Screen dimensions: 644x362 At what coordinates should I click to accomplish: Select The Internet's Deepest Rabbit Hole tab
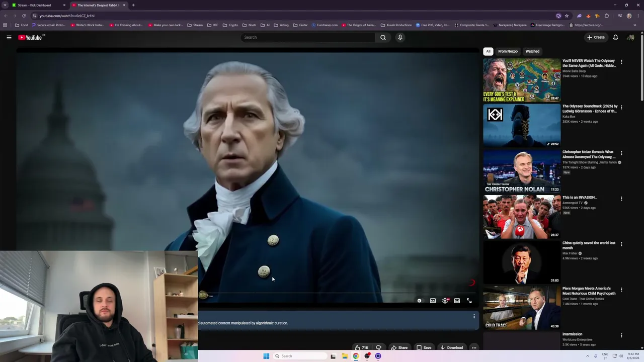[x=99, y=5]
